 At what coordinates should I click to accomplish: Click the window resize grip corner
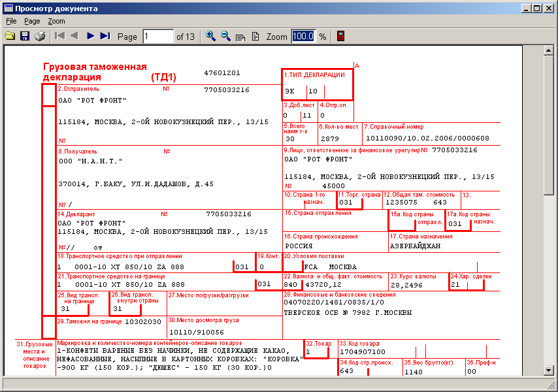click(x=551, y=385)
